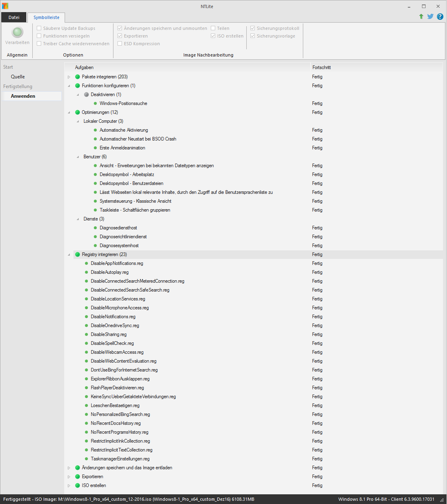
Task: Expand the Pakete integrieren (203) node
Action: click(69, 77)
